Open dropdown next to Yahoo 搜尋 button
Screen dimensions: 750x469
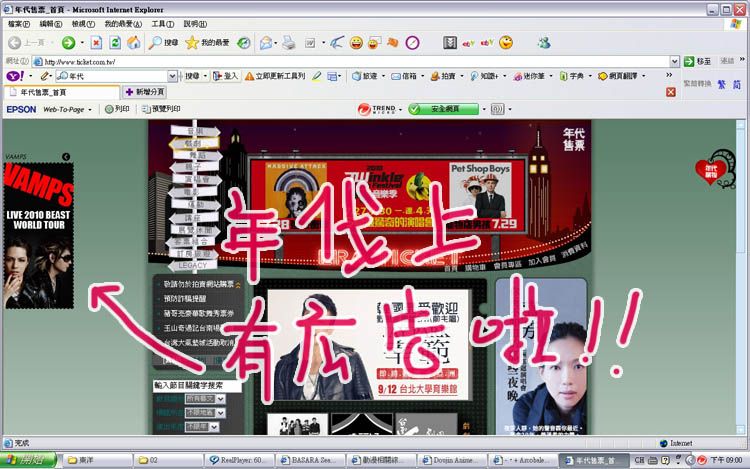205,76
